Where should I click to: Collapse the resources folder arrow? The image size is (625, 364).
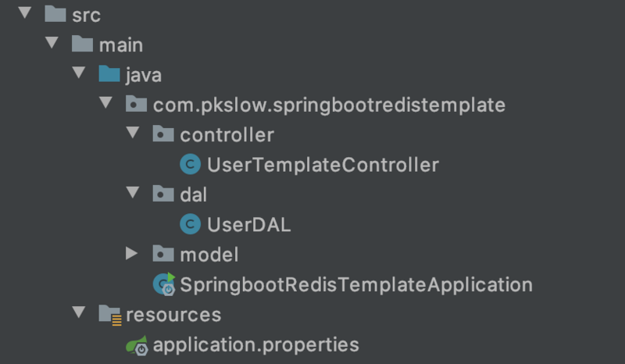pos(78,314)
